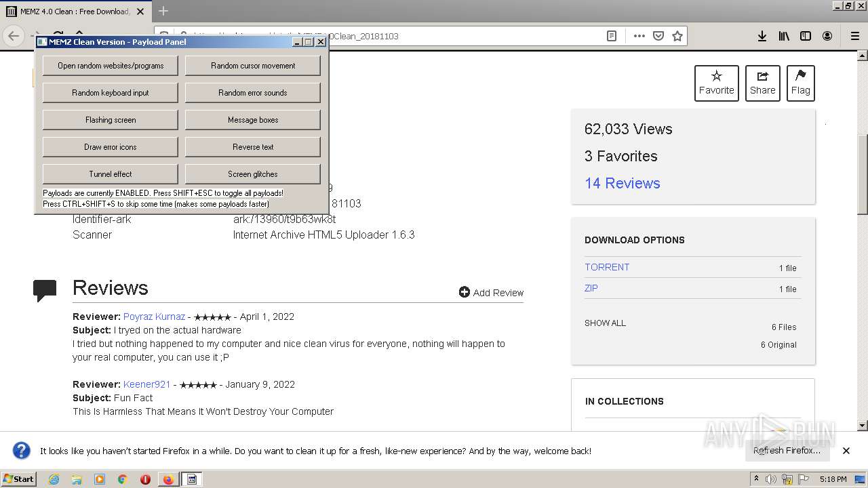Toggle Screen glitches payload
Viewport: 868px width, 488px height.
(253, 174)
